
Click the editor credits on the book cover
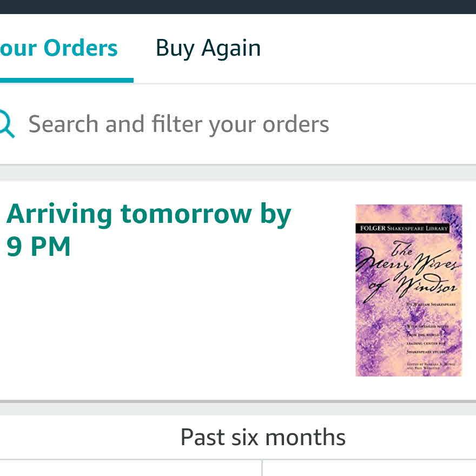coord(431,366)
